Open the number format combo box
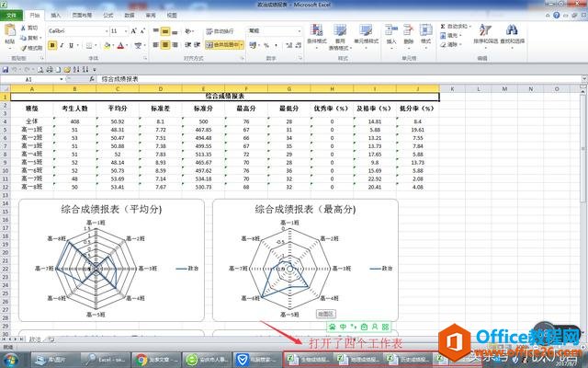Screen dimensions: 588x368 275,30
